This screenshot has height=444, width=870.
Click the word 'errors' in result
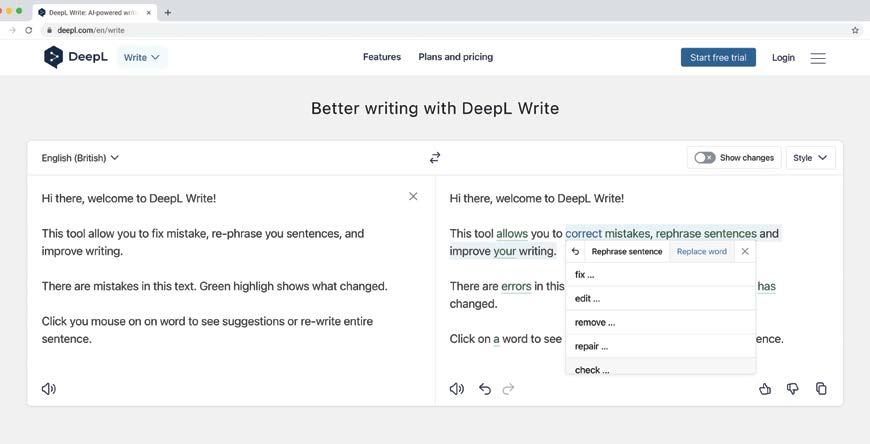[x=516, y=286]
